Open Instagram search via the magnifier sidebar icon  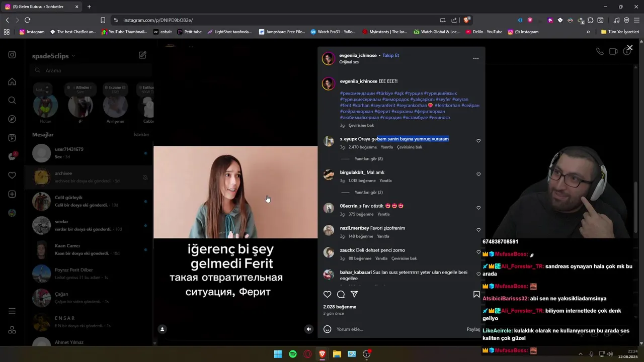pyautogui.click(x=12, y=100)
